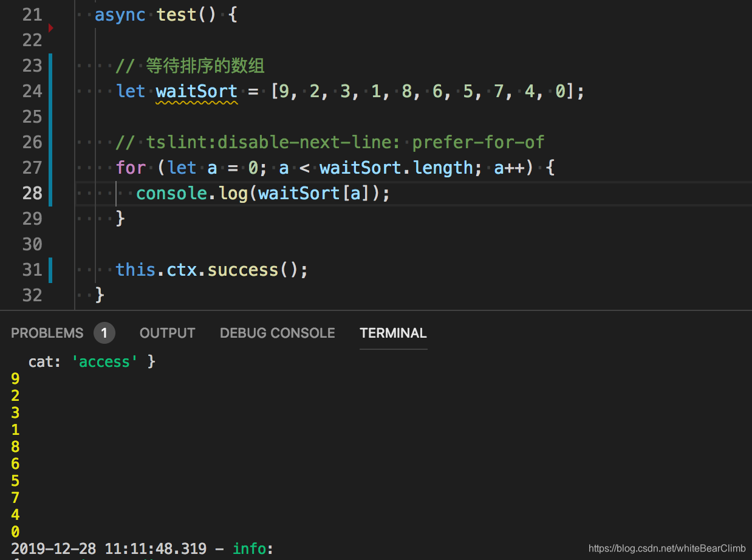This screenshot has width=752, height=560.
Task: Click the timestamp 2019-12-28 11:11:48.319 in terminal
Action: pyautogui.click(x=109, y=548)
